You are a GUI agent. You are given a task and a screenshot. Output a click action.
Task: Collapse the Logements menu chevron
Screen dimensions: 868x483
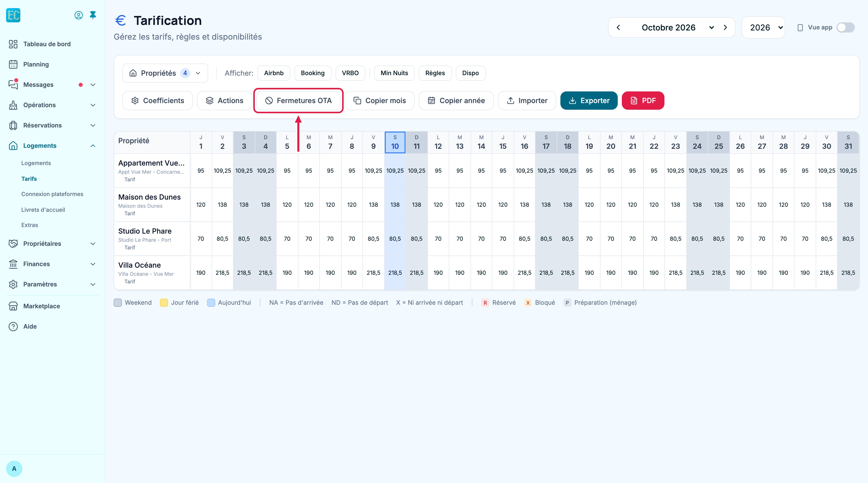(93, 146)
